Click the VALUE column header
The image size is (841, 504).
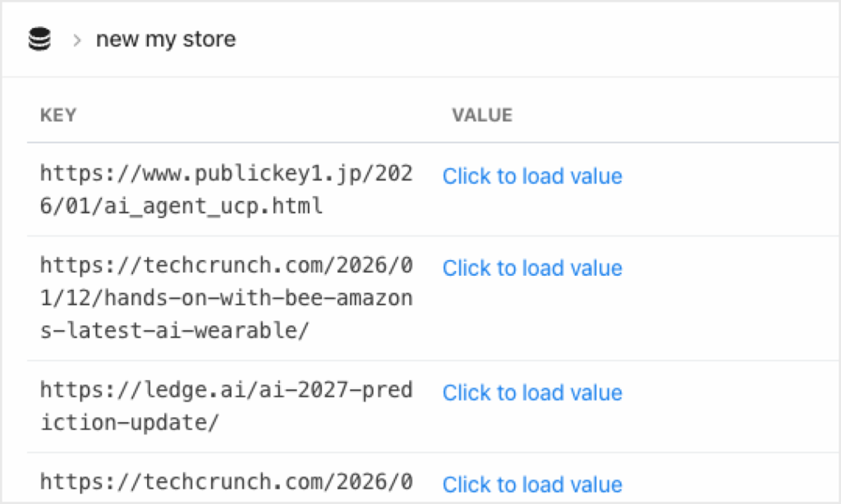481,116
